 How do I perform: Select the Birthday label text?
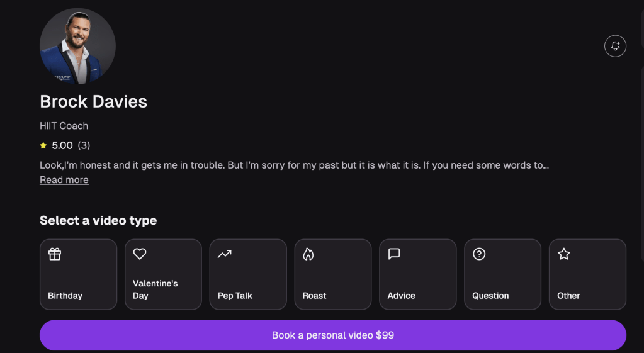65,296
